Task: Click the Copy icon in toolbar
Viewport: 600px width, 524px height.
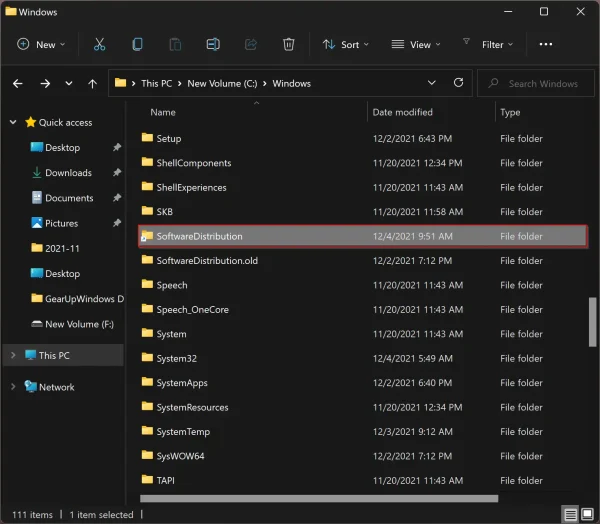Action: coord(137,44)
